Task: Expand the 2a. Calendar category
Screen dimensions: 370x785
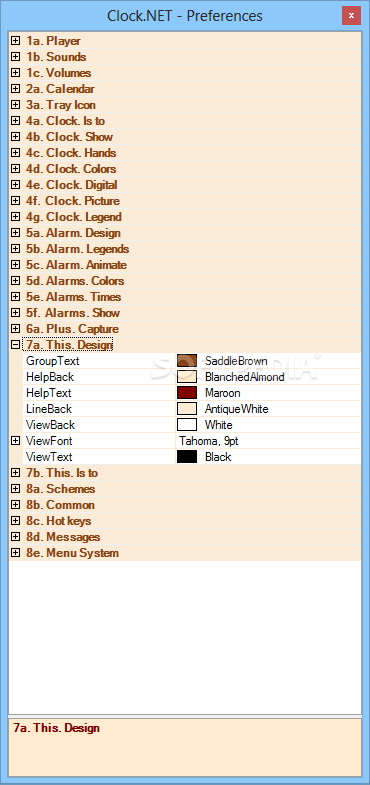Action: pos(16,89)
